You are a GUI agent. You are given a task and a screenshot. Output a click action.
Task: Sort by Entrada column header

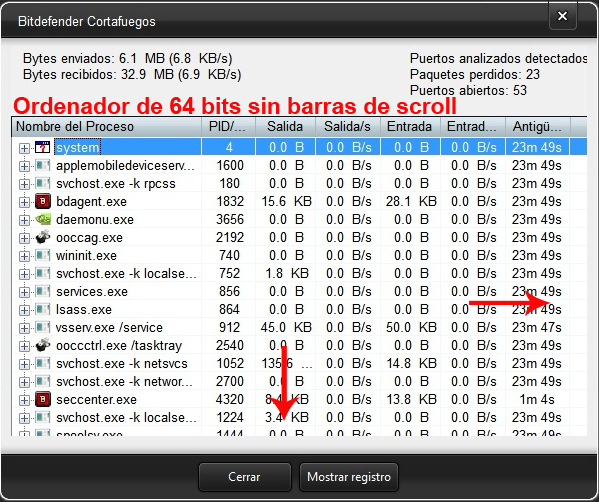(x=410, y=126)
